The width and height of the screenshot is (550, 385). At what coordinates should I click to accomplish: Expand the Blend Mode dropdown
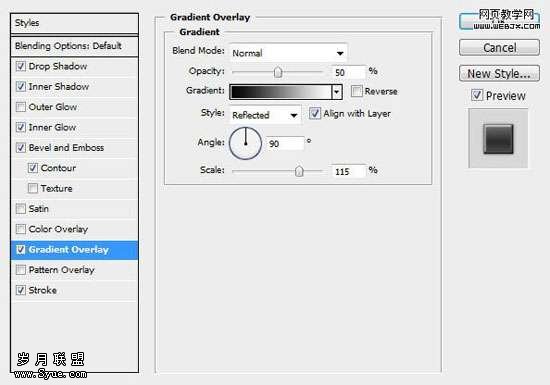[288, 53]
